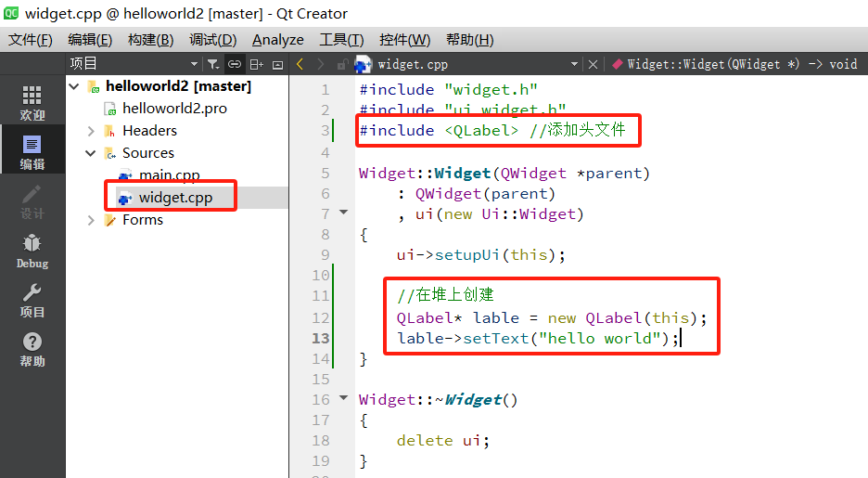Collapse the helloworld2 [master] project node
Viewport: 868px width, 478px height.
point(74,86)
